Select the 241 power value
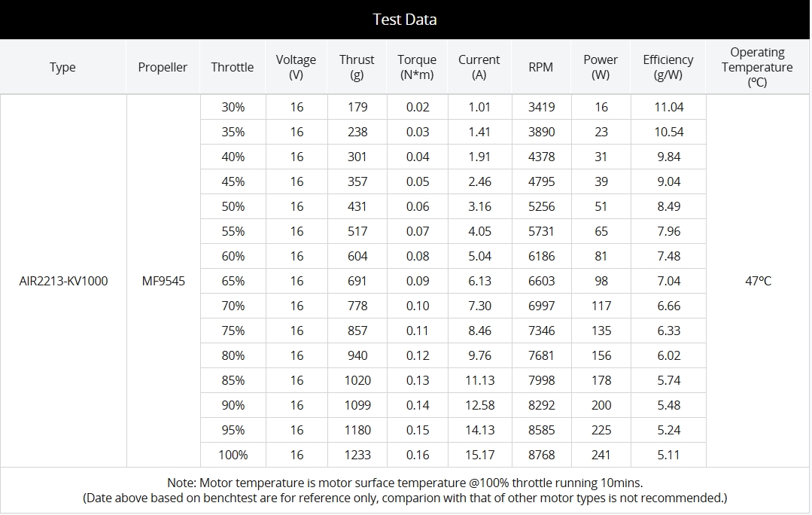This screenshot has width=812, height=515. (601, 455)
